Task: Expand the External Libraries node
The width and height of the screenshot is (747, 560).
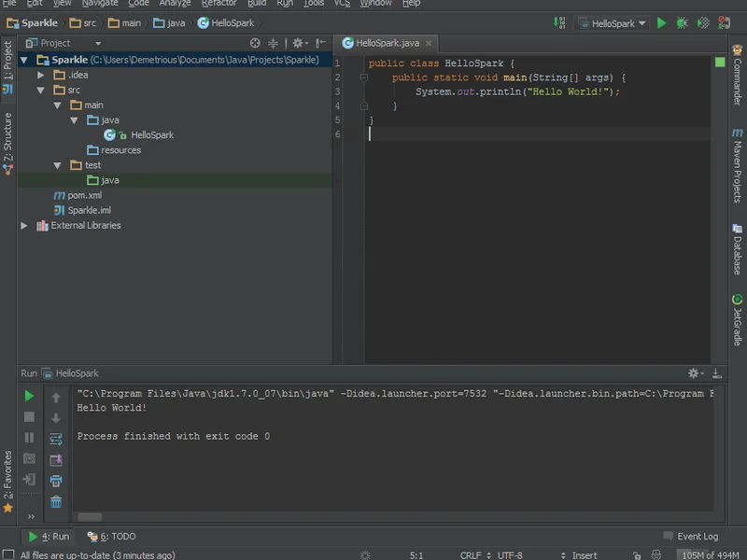Action: pos(24,226)
